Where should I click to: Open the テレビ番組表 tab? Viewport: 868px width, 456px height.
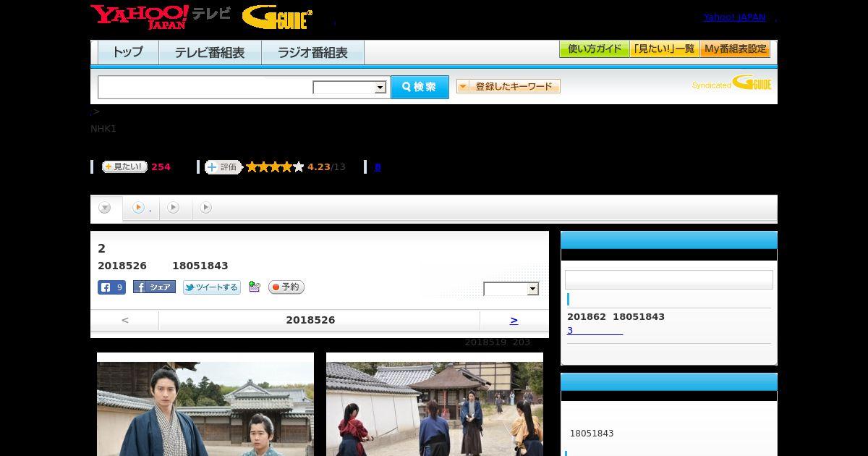210,53
